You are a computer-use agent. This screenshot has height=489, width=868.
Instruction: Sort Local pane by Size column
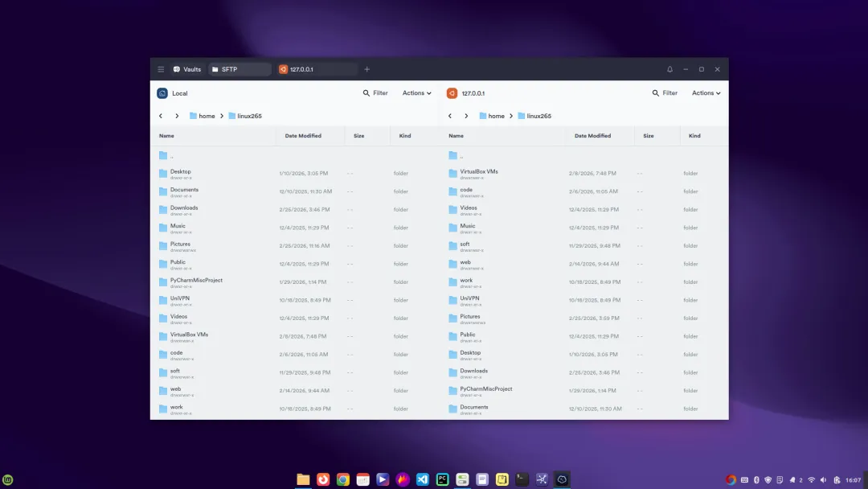tap(358, 136)
